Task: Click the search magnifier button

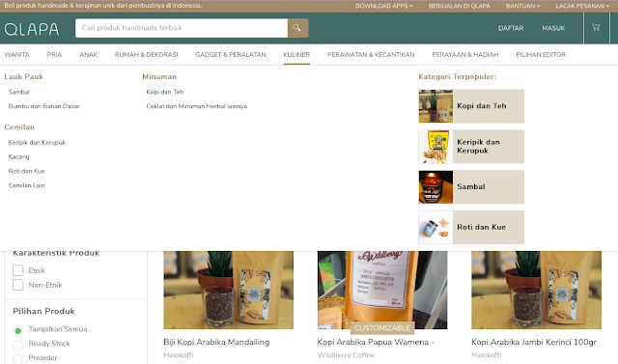Action: [x=298, y=28]
